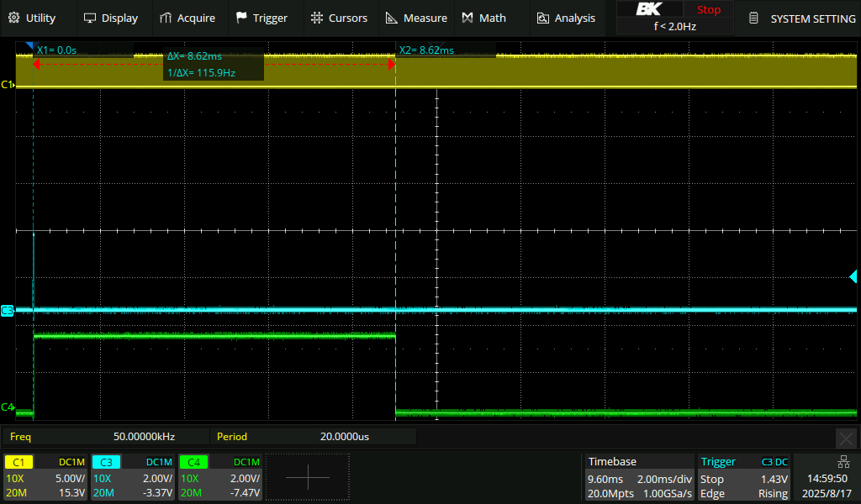
Task: Click the Utility gear icon
Action: (14, 18)
